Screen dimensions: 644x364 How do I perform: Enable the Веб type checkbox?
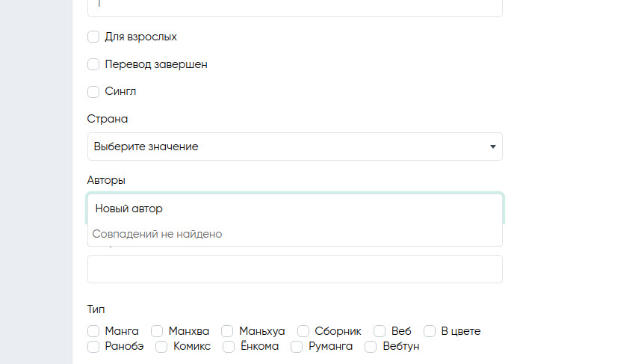[380, 331]
